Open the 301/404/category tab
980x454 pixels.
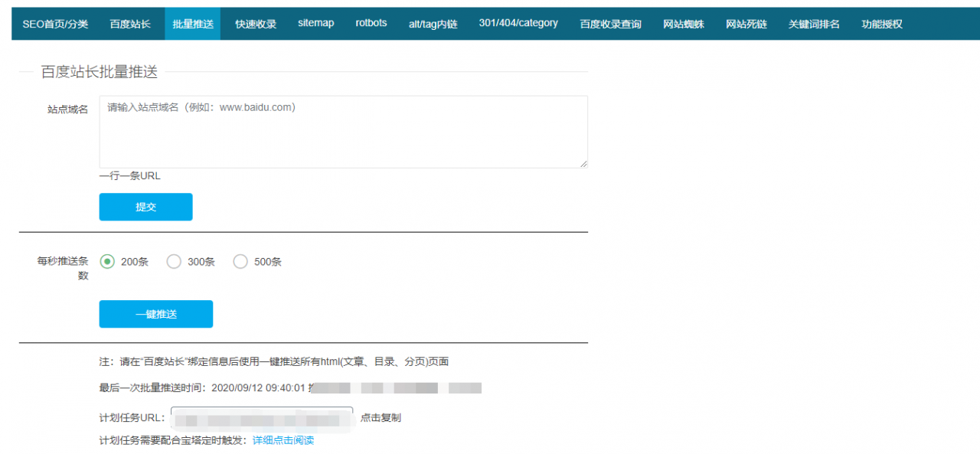pyautogui.click(x=518, y=23)
